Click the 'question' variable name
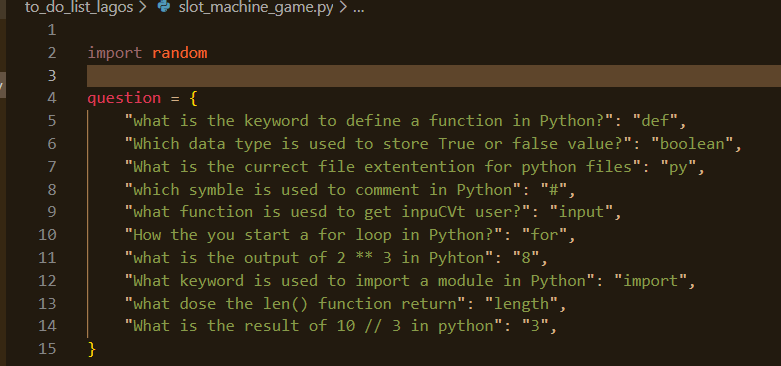The height and width of the screenshot is (366, 781). coord(124,98)
